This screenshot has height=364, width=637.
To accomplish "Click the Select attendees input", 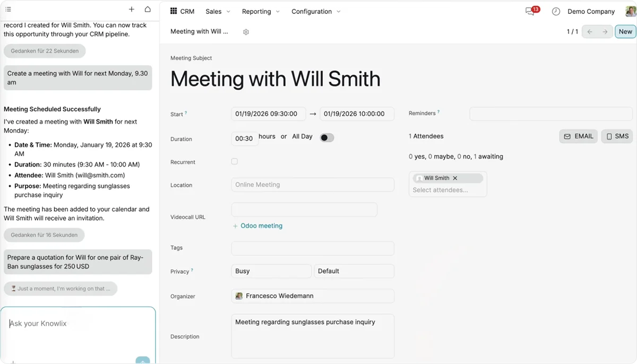I will coord(447,190).
